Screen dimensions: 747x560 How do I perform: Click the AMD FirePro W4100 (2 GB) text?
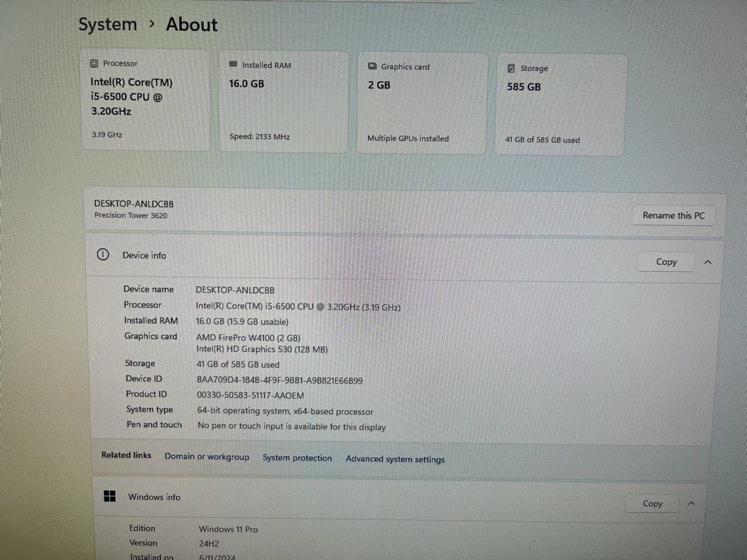click(x=248, y=337)
